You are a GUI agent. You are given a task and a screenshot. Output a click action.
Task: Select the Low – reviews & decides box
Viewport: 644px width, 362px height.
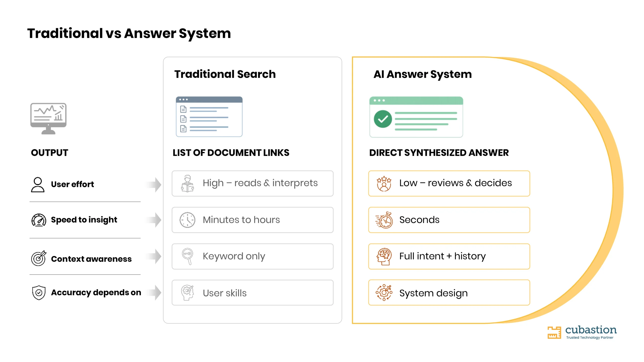[x=449, y=184]
